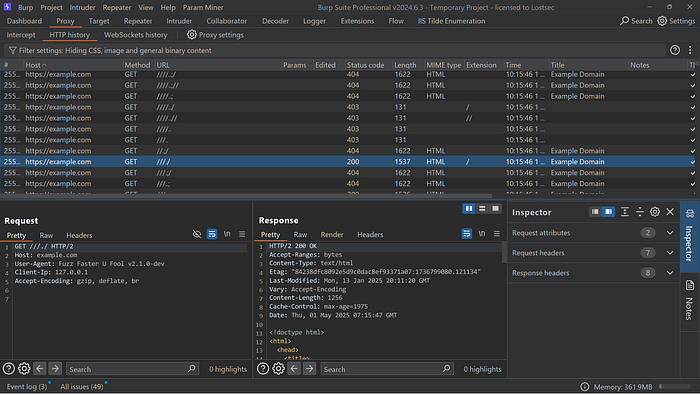
Task: Open the global Search magnifier icon
Action: (x=624, y=21)
